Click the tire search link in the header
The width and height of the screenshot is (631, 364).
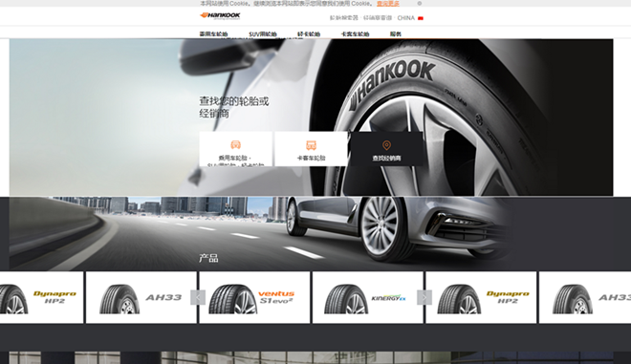(343, 18)
